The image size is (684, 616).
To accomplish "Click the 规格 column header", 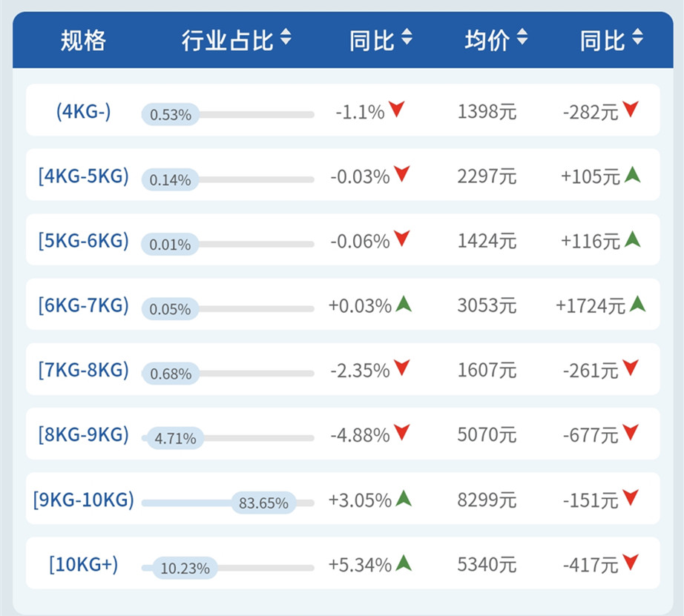I will pos(83,40).
